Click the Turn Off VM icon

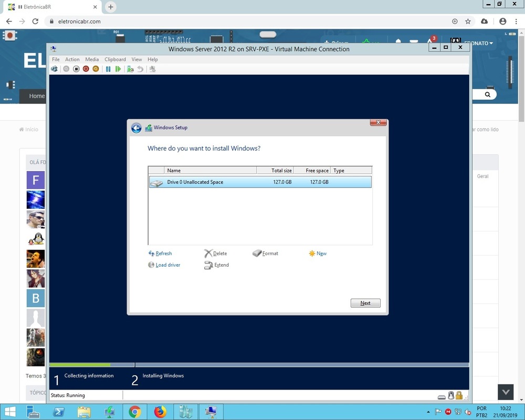pyautogui.click(x=76, y=69)
